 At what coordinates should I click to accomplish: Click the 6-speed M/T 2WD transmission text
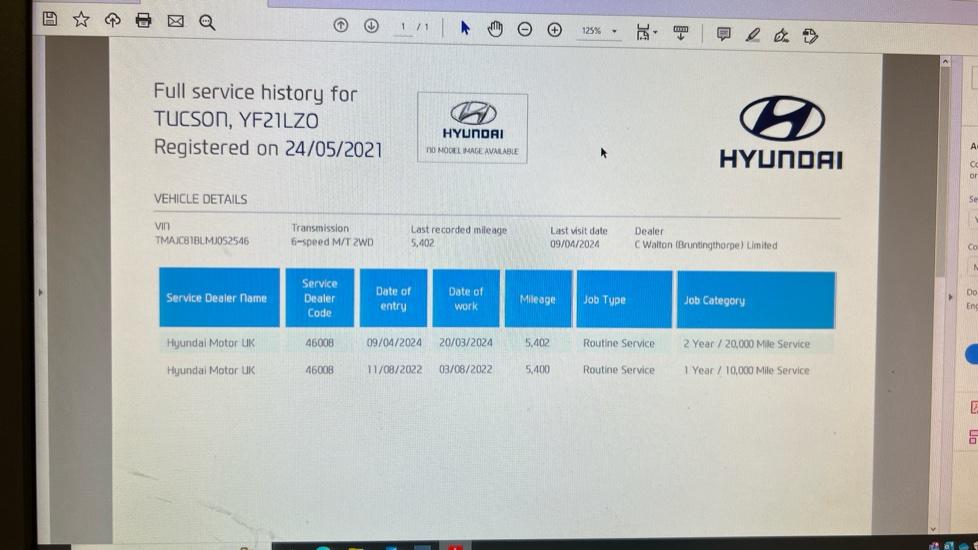click(x=332, y=242)
